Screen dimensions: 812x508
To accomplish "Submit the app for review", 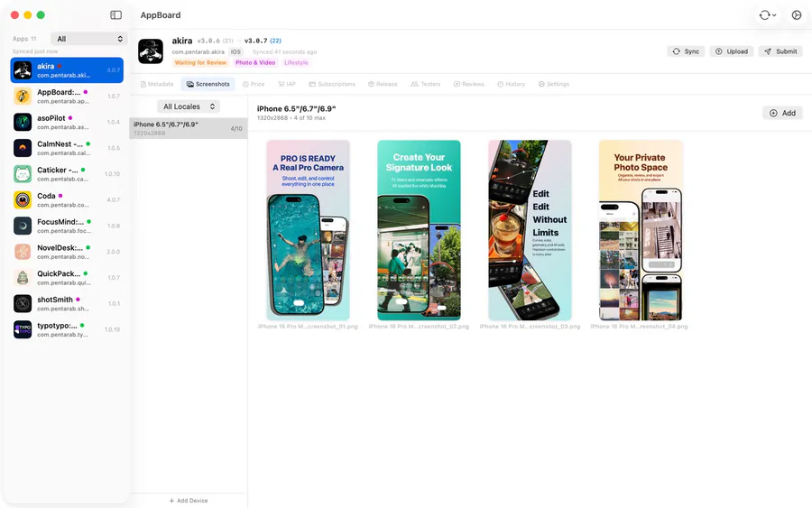I will [x=780, y=51].
